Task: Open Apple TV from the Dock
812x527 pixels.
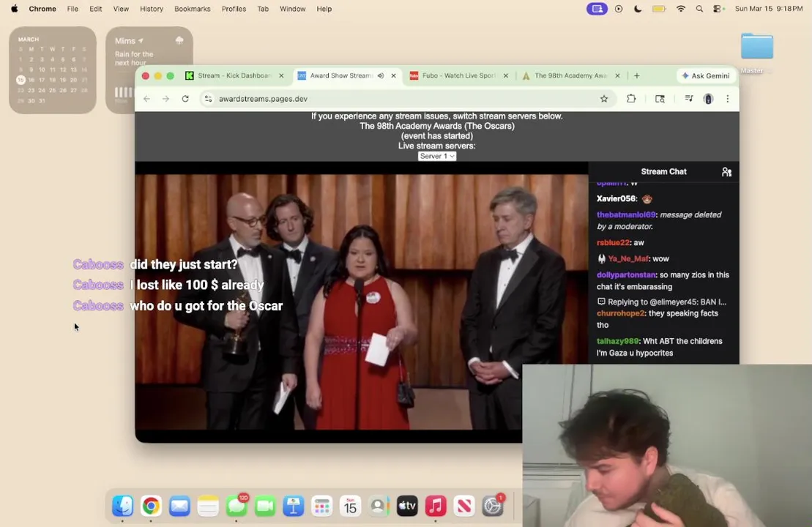Action: pos(407,506)
